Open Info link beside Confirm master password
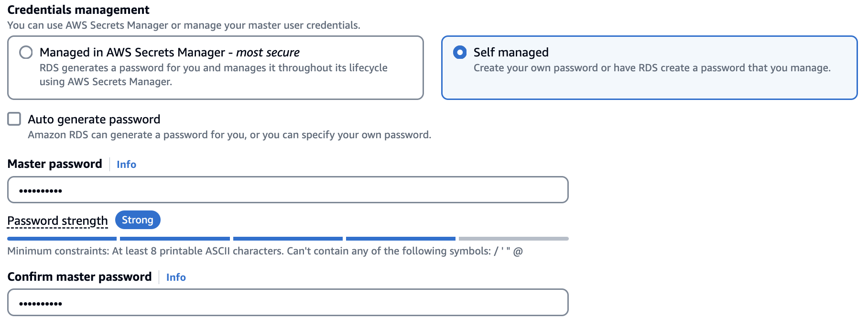This screenshot has width=868, height=331. [x=176, y=277]
